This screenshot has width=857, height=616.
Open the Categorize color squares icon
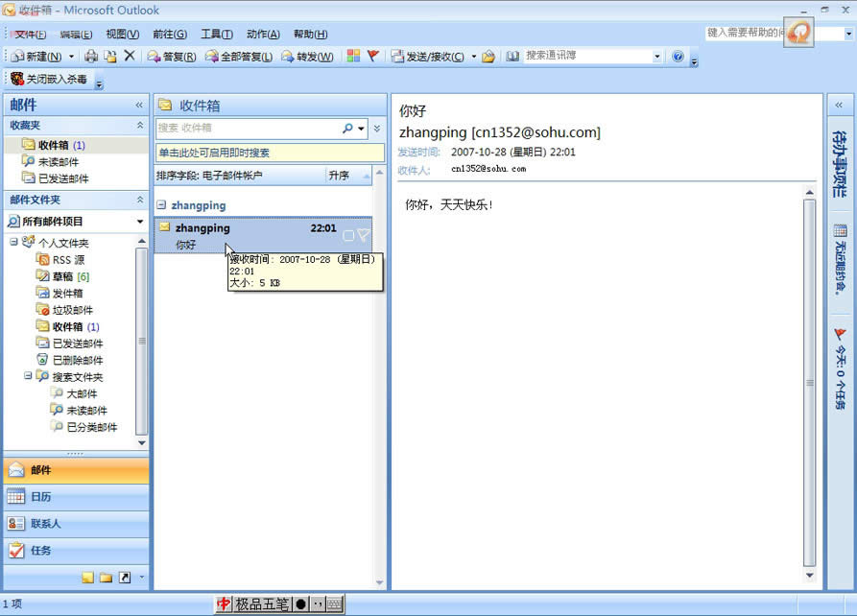pyautogui.click(x=353, y=56)
